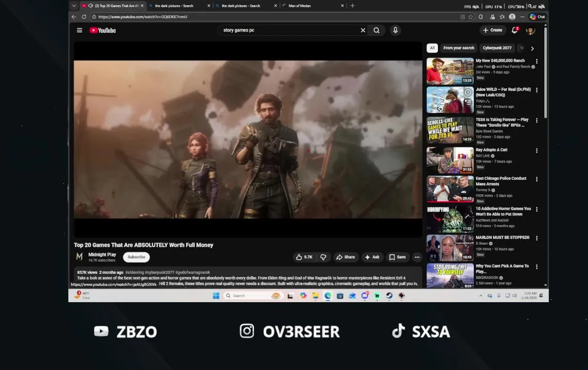Go to YouTube home via logo

[x=102, y=30]
